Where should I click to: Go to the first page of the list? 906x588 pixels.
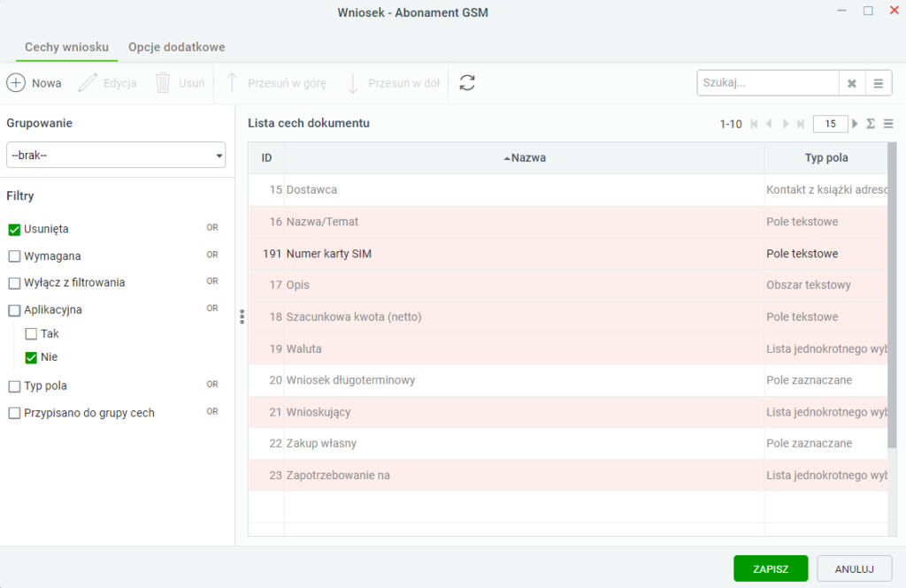(754, 124)
